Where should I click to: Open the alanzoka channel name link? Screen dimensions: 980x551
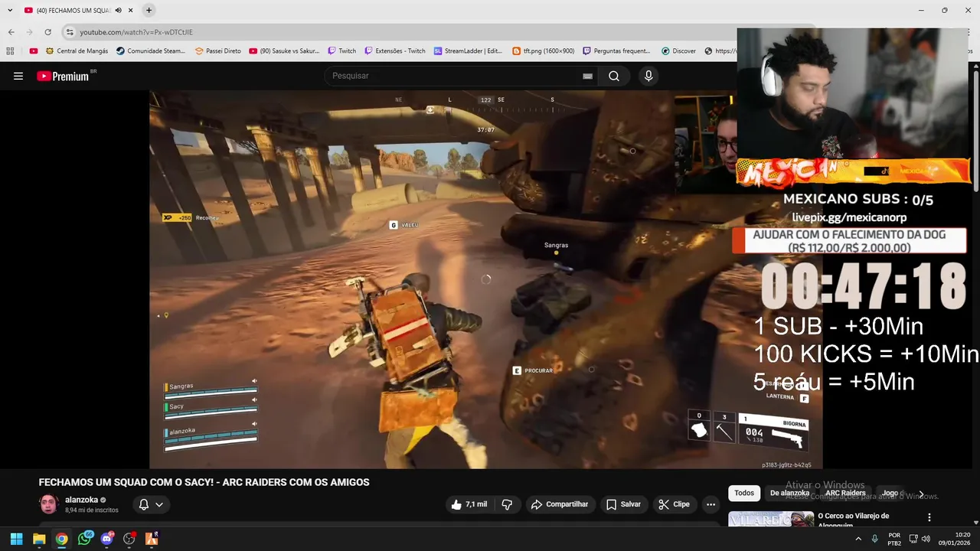point(81,500)
